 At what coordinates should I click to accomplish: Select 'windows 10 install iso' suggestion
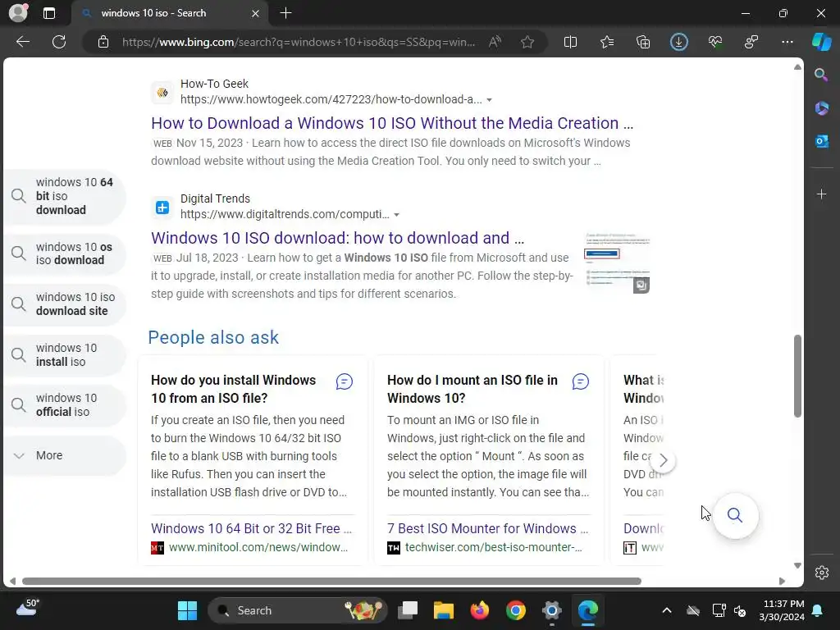coord(64,354)
